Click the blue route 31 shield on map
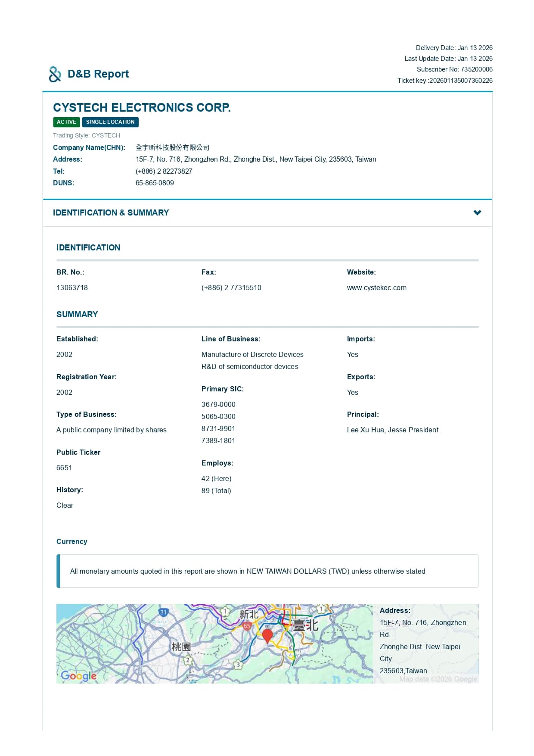Screen dimensions: 534x756 [x=163, y=612]
